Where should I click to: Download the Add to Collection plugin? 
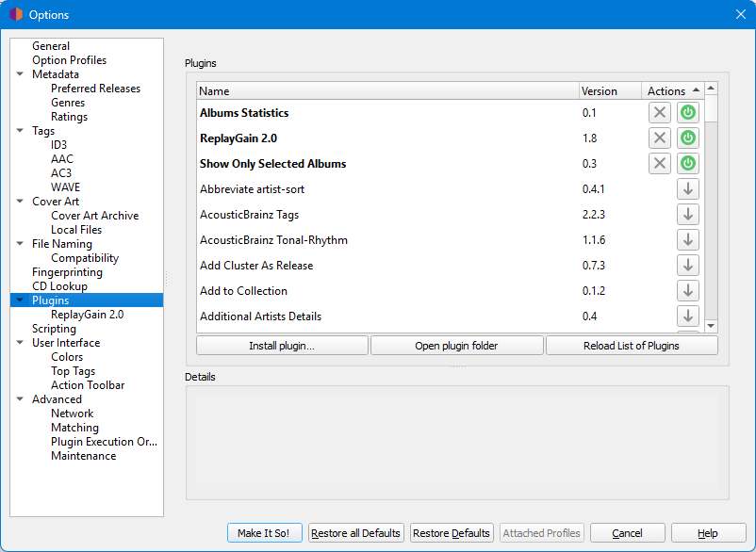(x=688, y=291)
